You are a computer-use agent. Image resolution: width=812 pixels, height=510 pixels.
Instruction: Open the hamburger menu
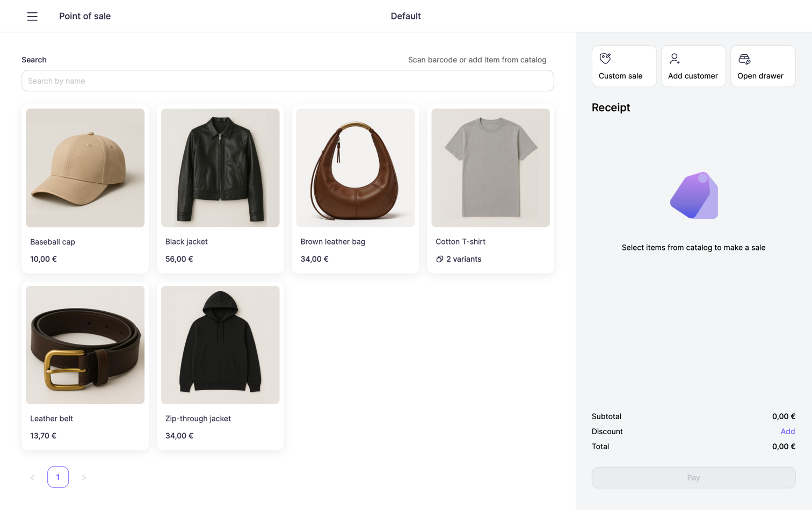pyautogui.click(x=32, y=17)
